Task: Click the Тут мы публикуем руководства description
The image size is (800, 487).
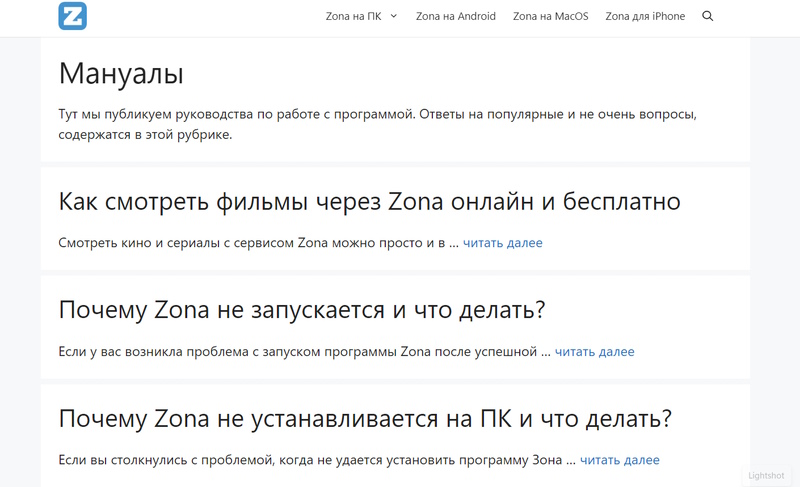Action: pos(378,124)
